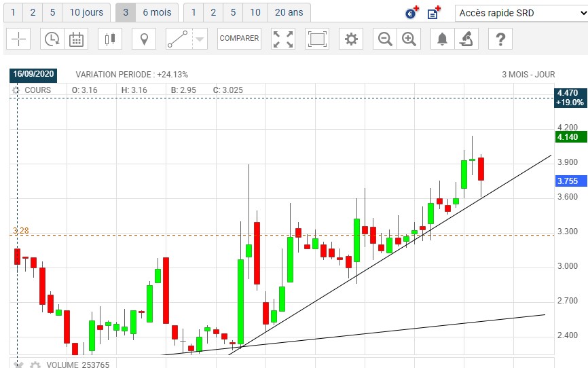Click the green 4.140 price tag
The width and height of the screenshot is (588, 368).
coord(571,137)
